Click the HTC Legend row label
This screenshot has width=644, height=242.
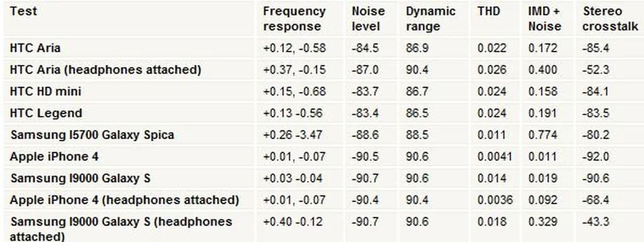click(46, 113)
